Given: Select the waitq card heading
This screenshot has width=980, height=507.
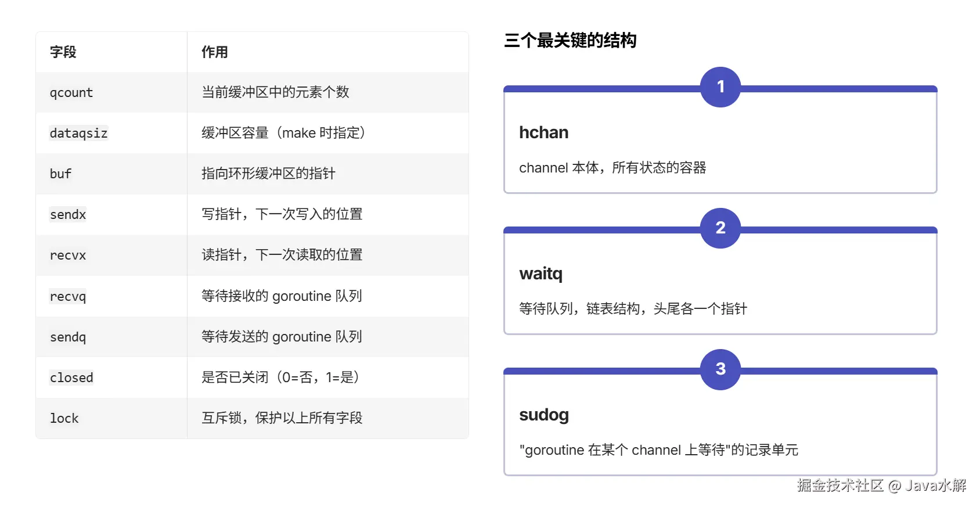Looking at the screenshot, I should click(x=541, y=274).
